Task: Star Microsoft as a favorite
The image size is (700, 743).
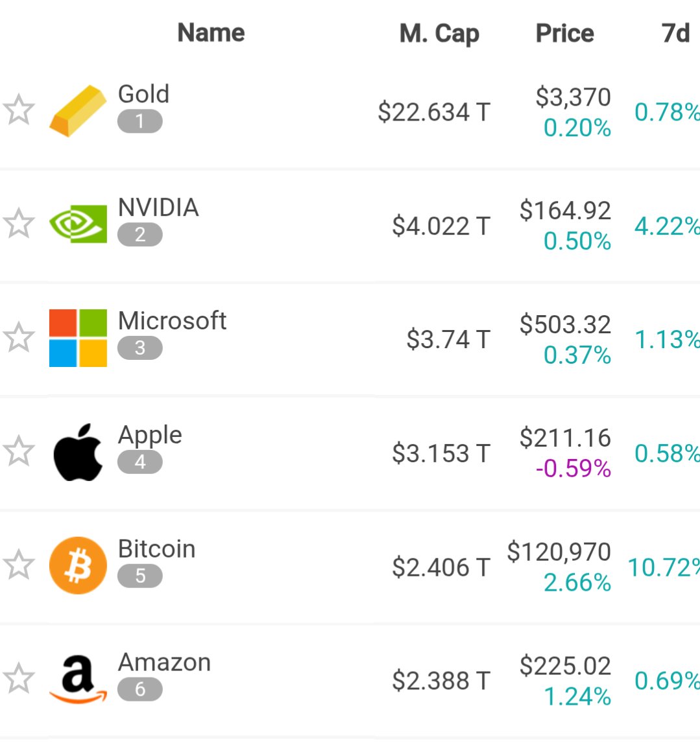Action: pyautogui.click(x=19, y=337)
